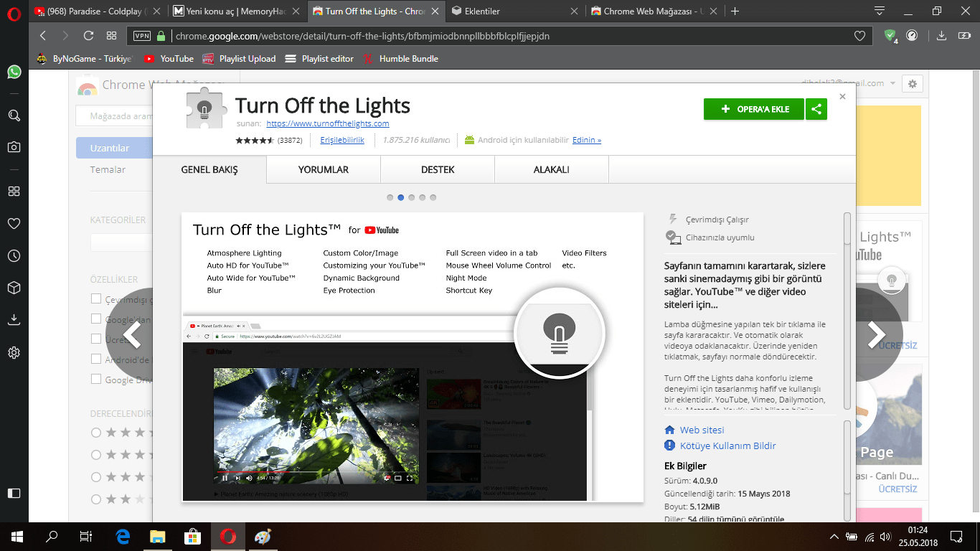Open the start page grid icon in toolbar

tap(111, 36)
